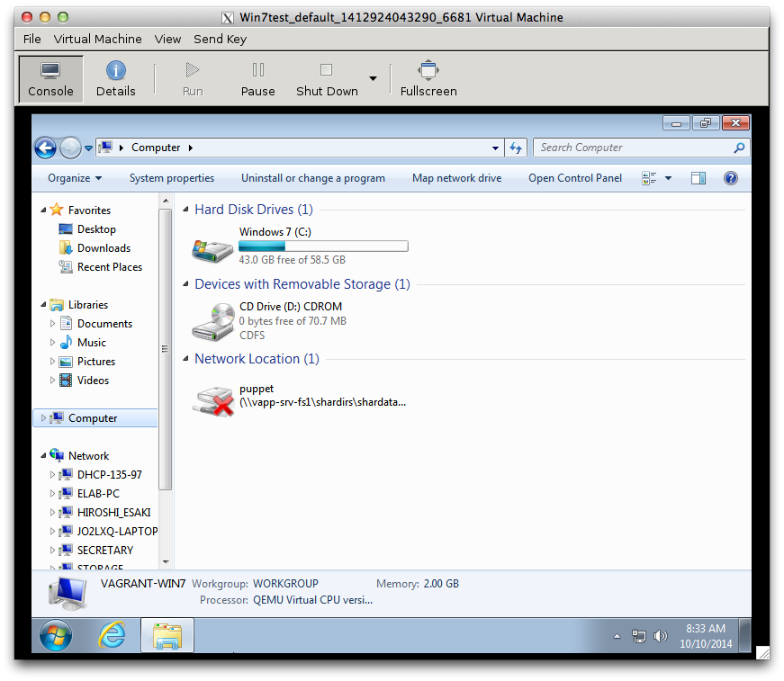Show hidden tray icons arrow
784x681 pixels.
click(x=617, y=637)
